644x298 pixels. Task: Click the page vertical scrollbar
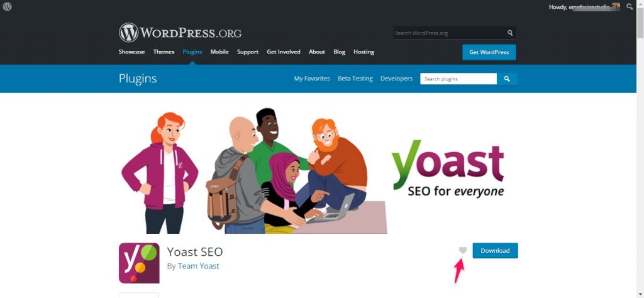point(640,149)
